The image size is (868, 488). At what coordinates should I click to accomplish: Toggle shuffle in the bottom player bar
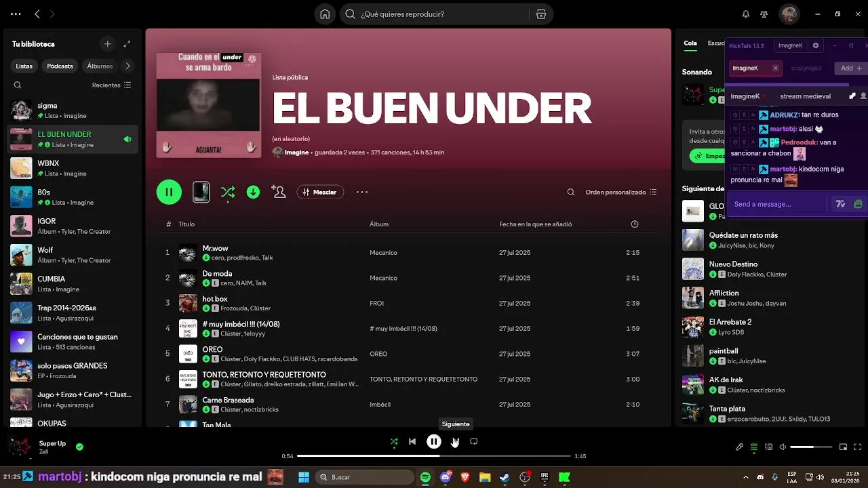pos(394,442)
